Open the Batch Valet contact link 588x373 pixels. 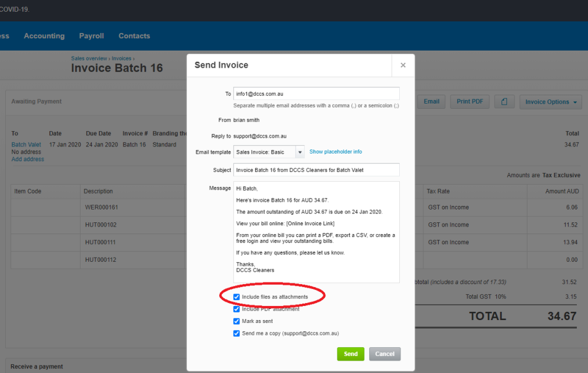[26, 145]
